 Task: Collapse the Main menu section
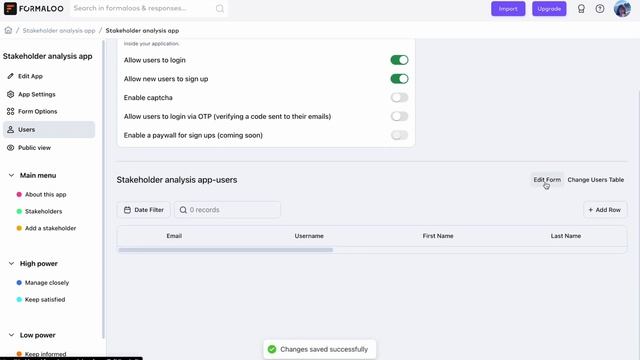(x=11, y=176)
